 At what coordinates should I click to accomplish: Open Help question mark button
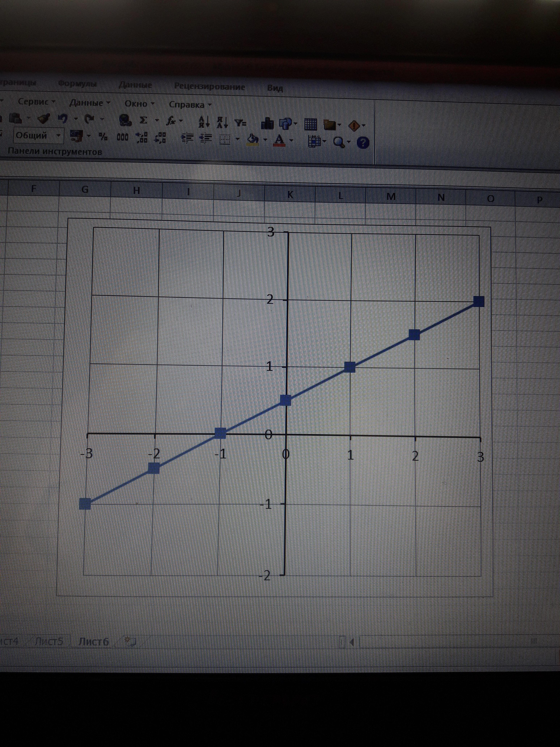(363, 143)
